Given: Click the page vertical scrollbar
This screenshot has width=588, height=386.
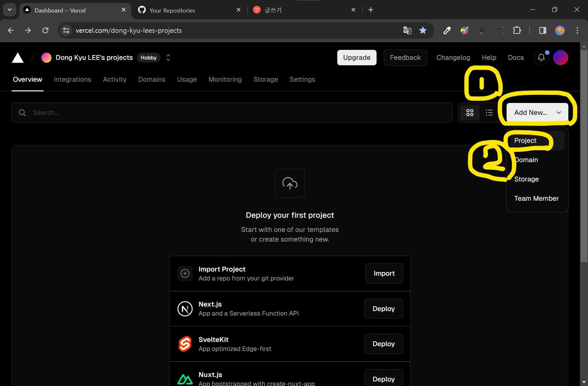Looking at the screenshot, I should click(584, 157).
